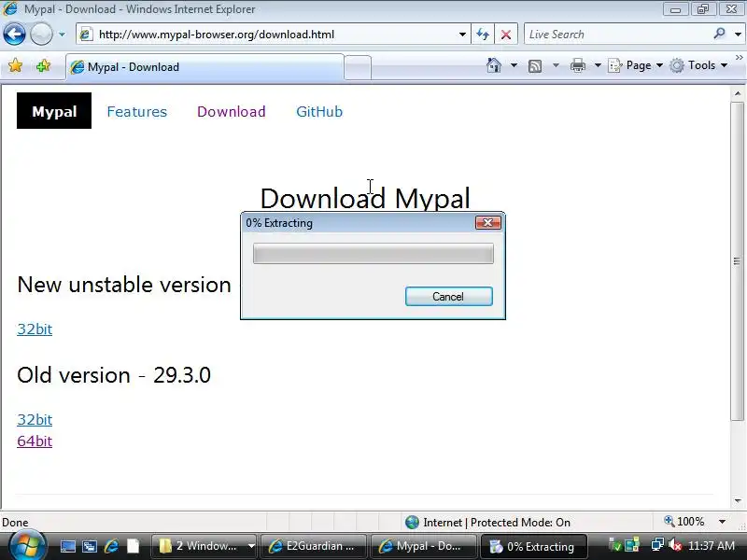
Task: Click the muted volume tray icon
Action: click(674, 545)
